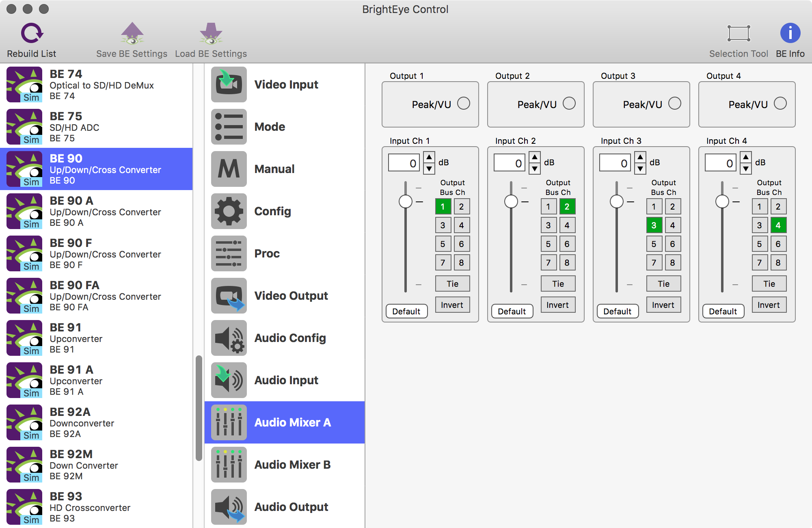Click Default button for Input Ch 1
This screenshot has width=812, height=528.
point(406,311)
